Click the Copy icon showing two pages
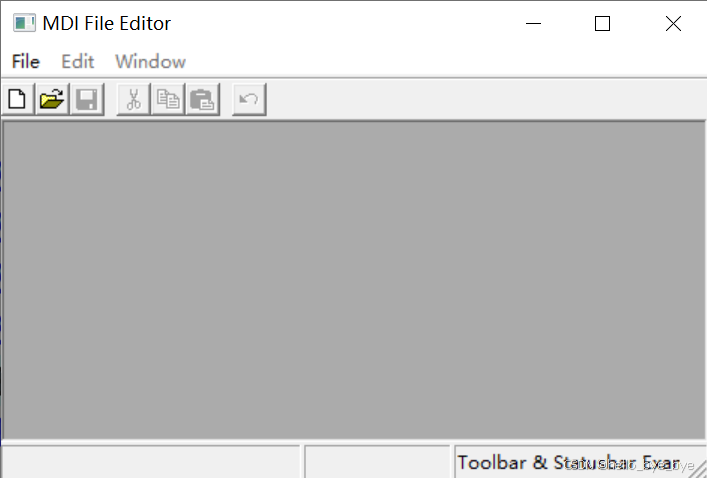 tap(168, 99)
